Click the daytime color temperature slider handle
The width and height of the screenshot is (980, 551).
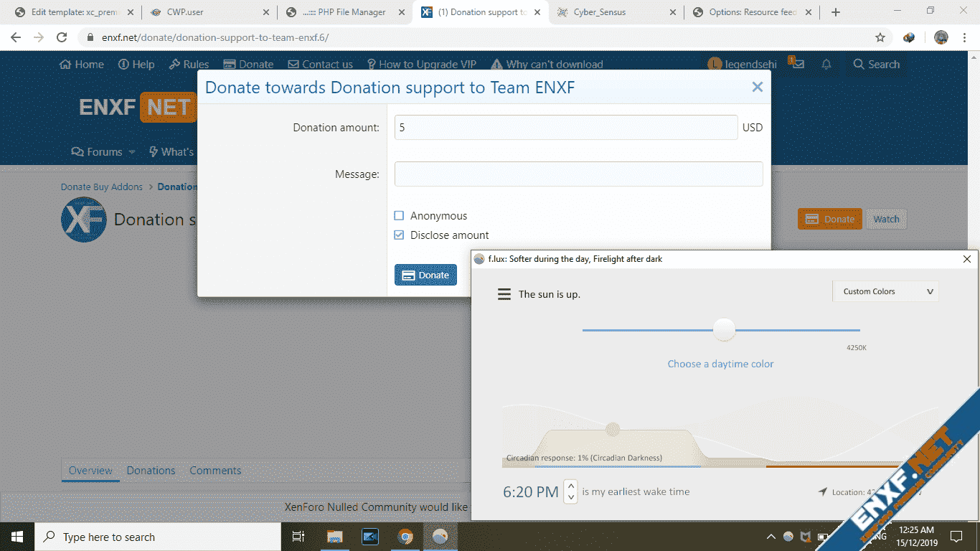724,330
